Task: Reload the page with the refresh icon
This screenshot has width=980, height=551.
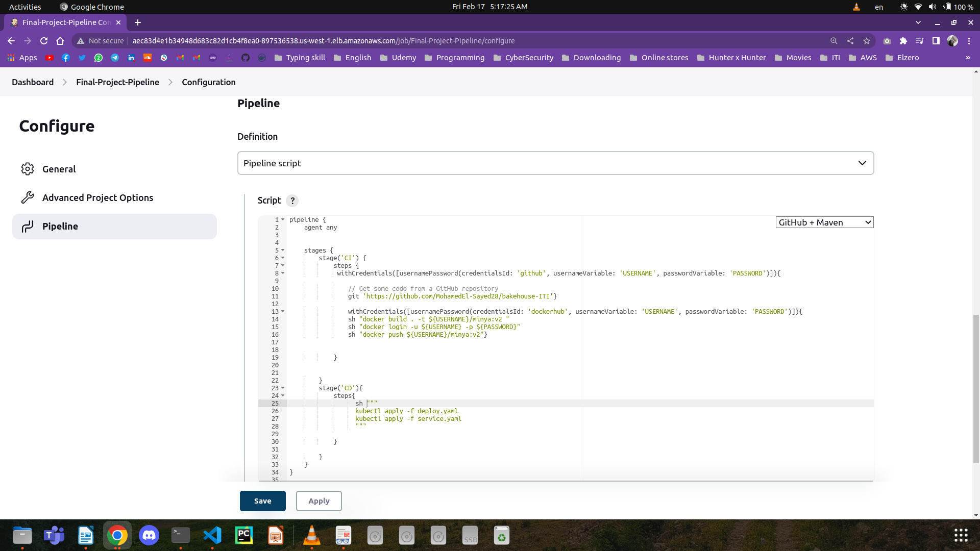Action: (x=44, y=41)
